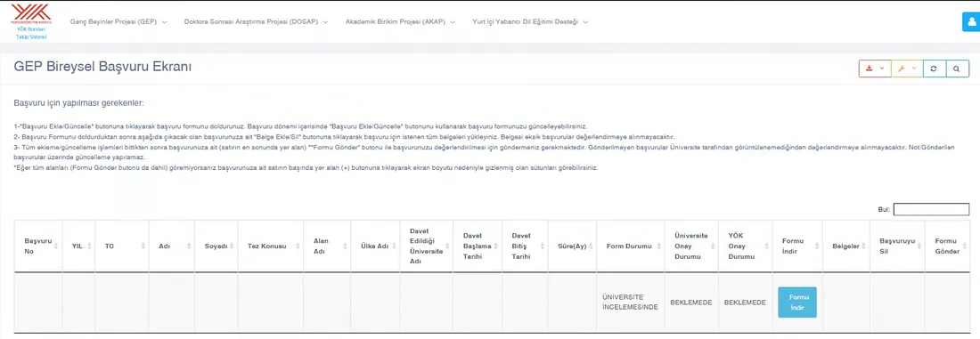
Task: Open the blue user profile icon
Action: tap(971, 21)
